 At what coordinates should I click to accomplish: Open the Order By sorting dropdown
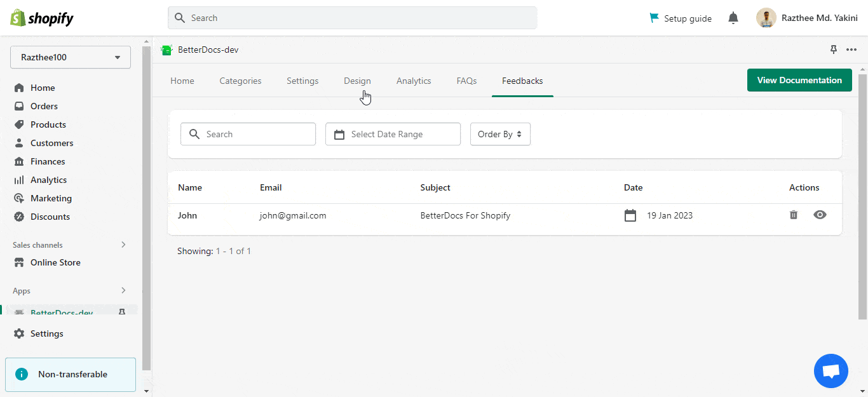500,134
